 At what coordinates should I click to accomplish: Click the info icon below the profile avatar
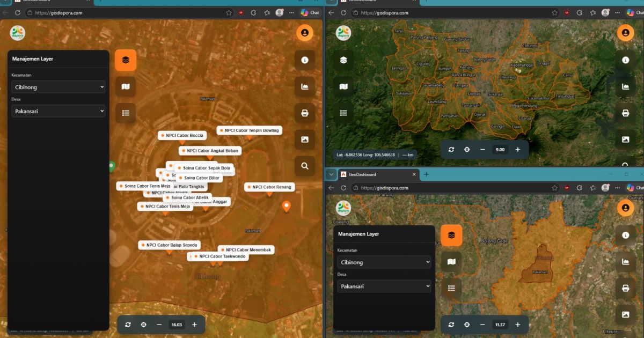(305, 60)
